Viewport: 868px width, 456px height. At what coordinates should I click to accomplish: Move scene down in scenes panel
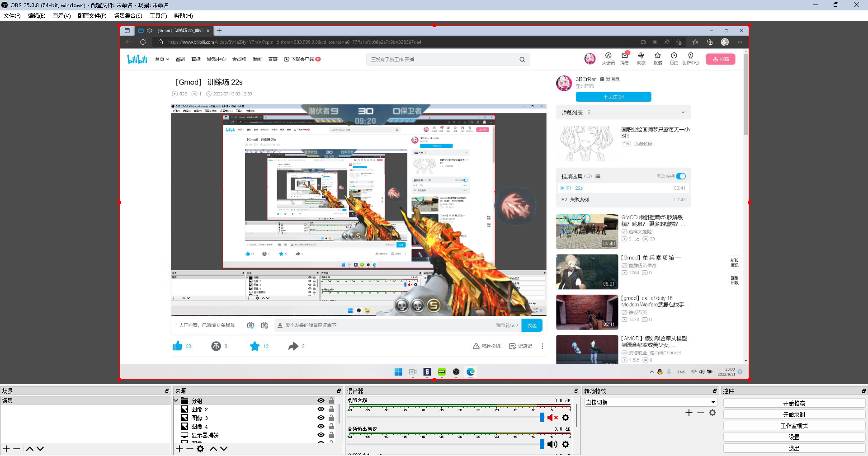click(40, 449)
